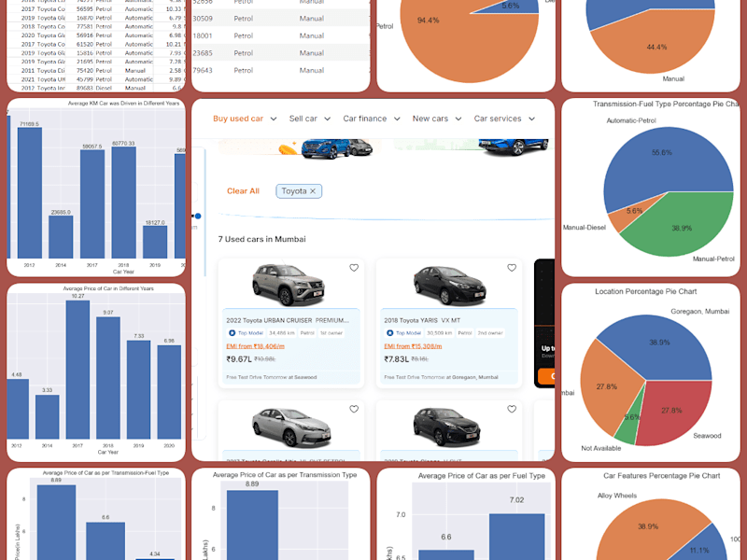Click Top Model badge on Yaris card
The image size is (747, 560).
tap(404, 333)
